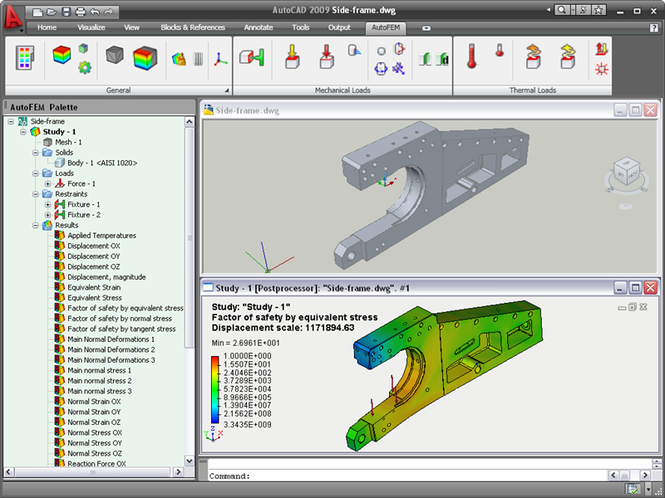Select Body - 1 <AISI 1020> item
Viewport: 665px width, 498px height.
pyautogui.click(x=102, y=163)
